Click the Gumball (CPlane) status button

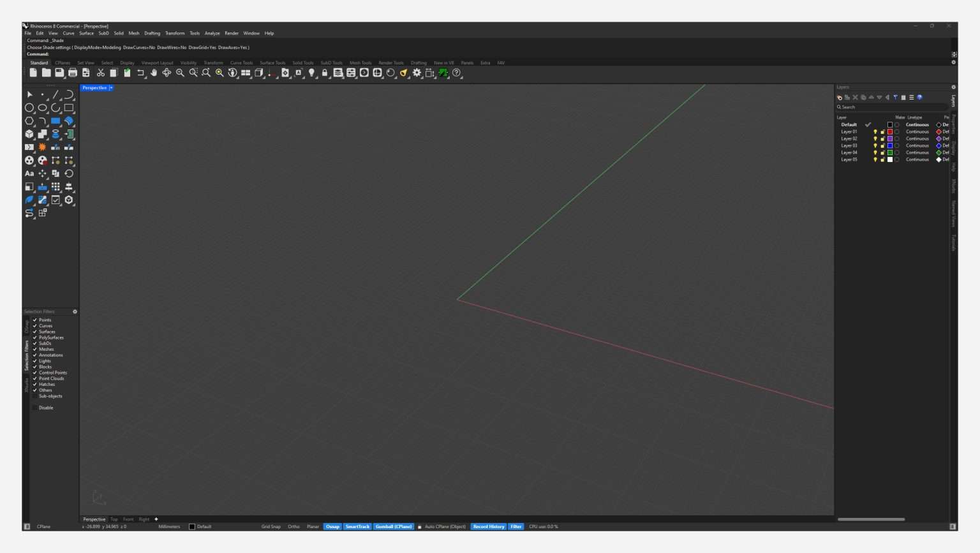coord(394,527)
